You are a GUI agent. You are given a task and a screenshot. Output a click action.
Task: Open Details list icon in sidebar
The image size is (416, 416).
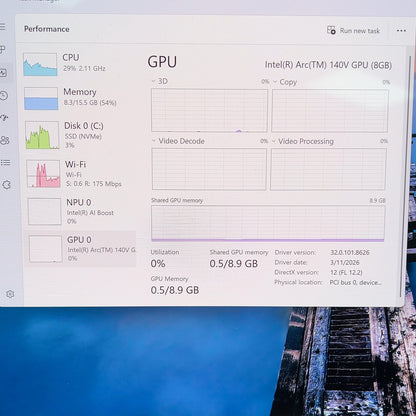pos(5,163)
